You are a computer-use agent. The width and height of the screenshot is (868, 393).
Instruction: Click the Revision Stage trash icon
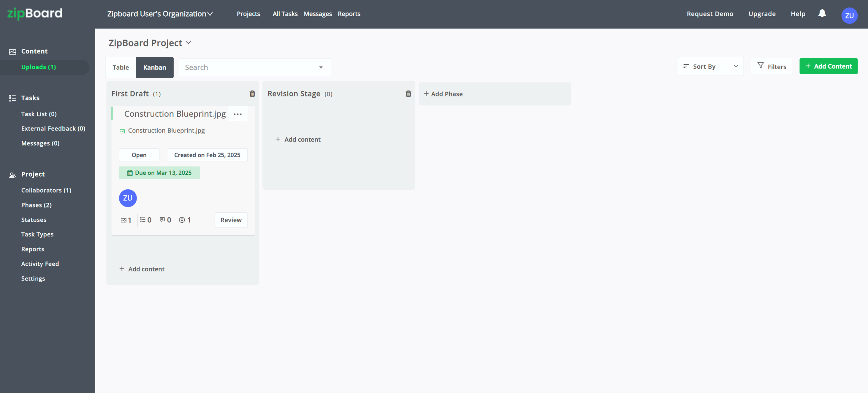pyautogui.click(x=408, y=94)
